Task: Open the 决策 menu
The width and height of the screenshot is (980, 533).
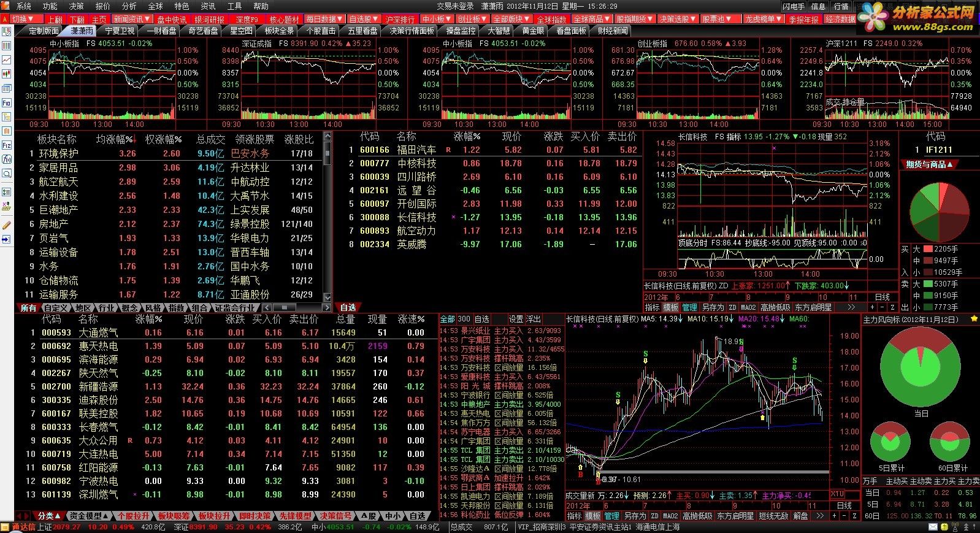Action: [77, 6]
